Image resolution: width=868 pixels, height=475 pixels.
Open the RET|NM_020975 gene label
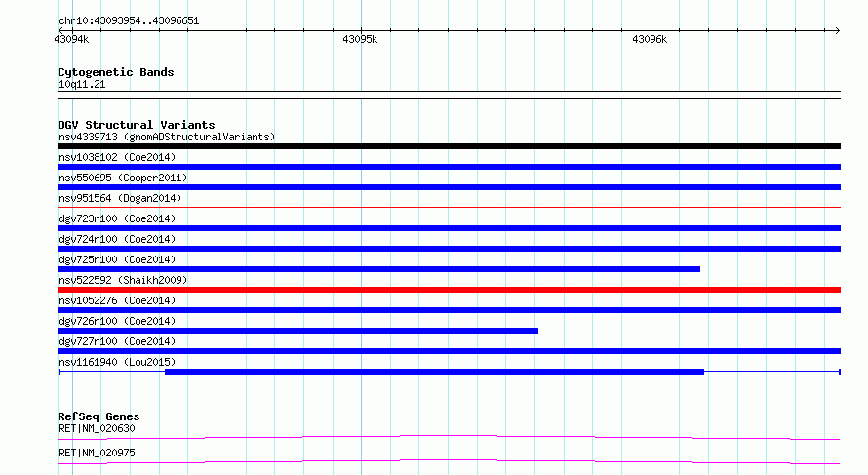pyautogui.click(x=97, y=453)
